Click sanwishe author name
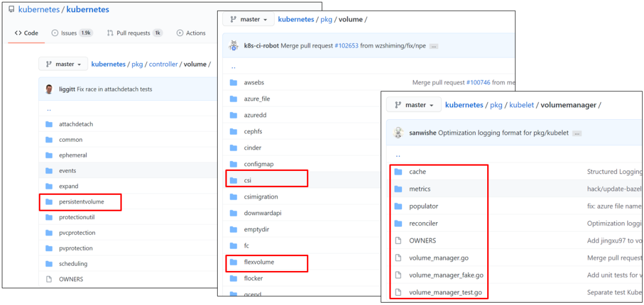644x305 pixels. coord(422,133)
